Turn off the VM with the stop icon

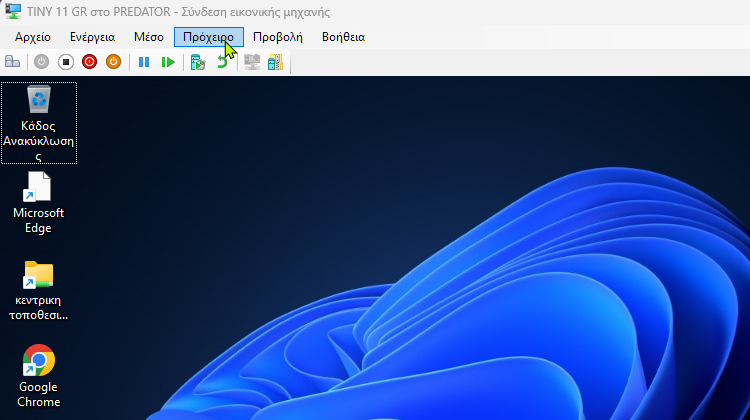66,62
